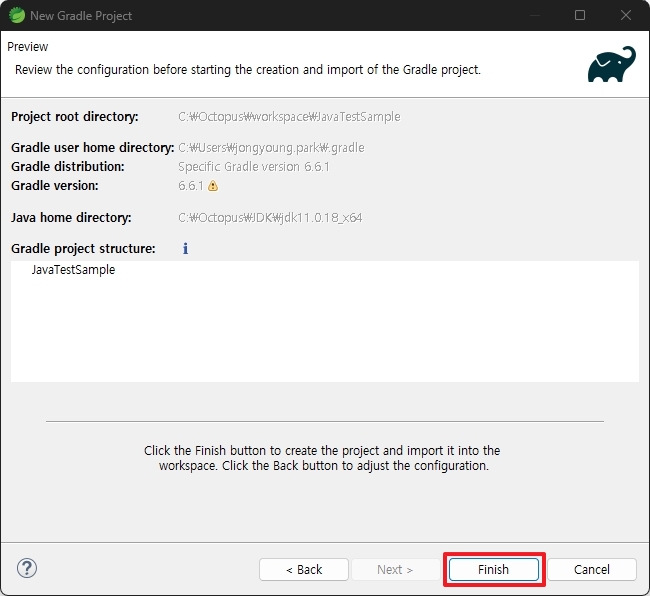650x596 pixels.
Task: Cancel the New Gradle Project wizard
Action: click(x=592, y=569)
